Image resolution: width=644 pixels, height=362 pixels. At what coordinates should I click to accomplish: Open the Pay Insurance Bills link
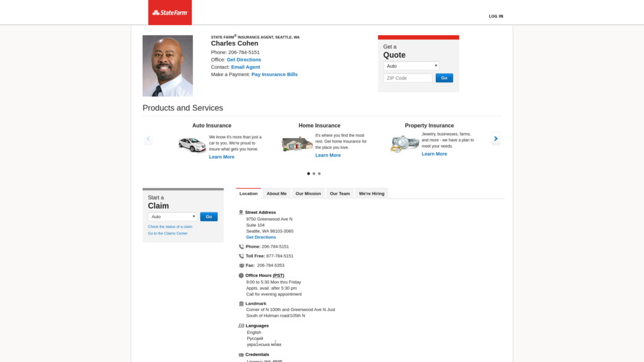[x=274, y=75]
